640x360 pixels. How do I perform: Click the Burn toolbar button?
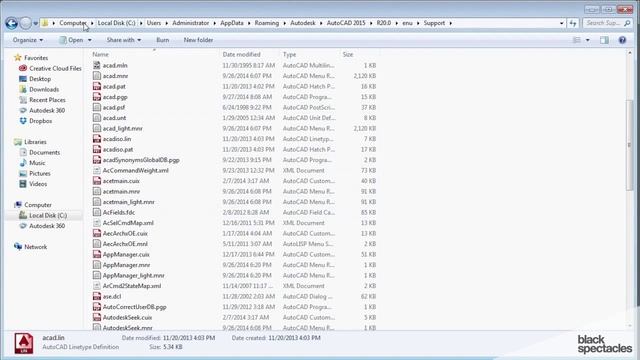tap(162, 40)
